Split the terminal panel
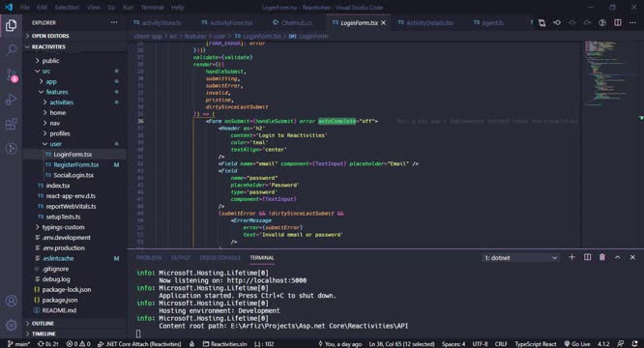Image resolution: width=644 pixels, height=348 pixels. pos(587,257)
